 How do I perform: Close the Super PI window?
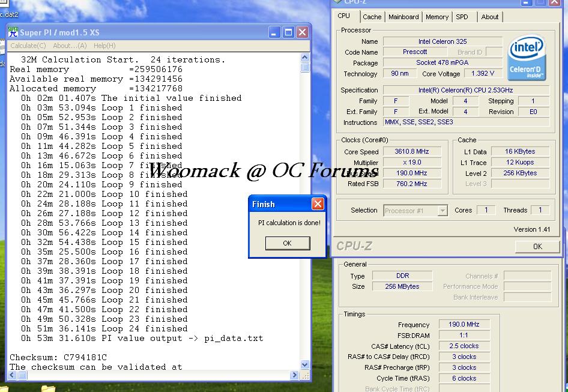[x=302, y=32]
